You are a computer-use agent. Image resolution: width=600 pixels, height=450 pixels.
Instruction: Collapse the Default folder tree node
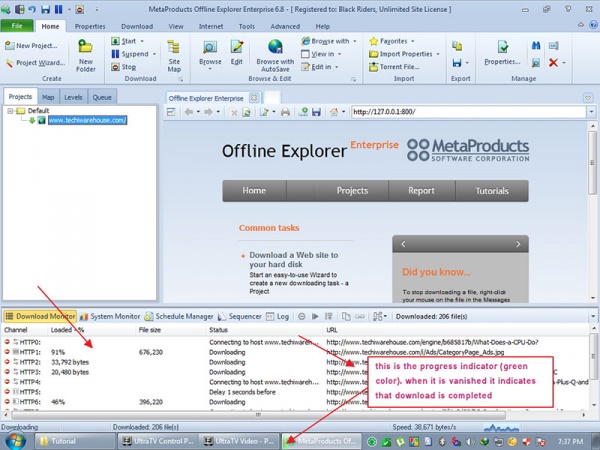pyautogui.click(x=10, y=111)
